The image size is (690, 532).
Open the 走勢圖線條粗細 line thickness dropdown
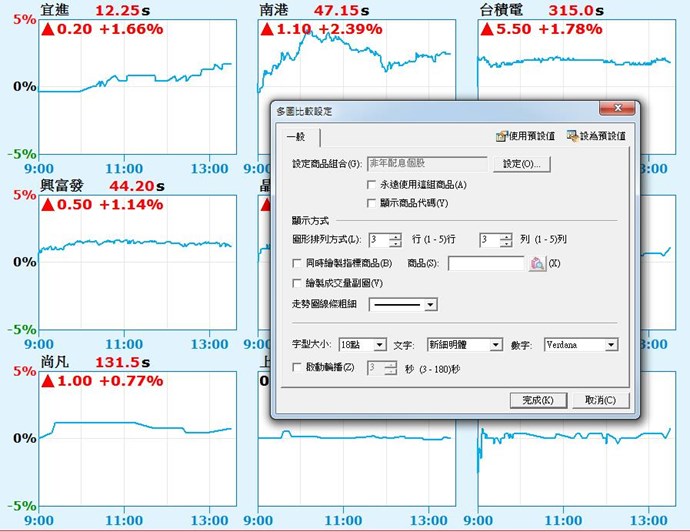430,304
